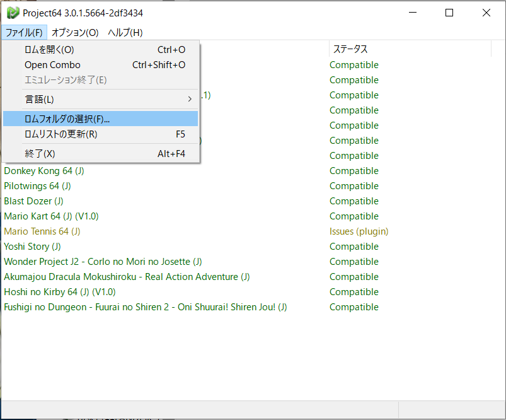Select Pilotwings 64 (J) row

(37, 186)
